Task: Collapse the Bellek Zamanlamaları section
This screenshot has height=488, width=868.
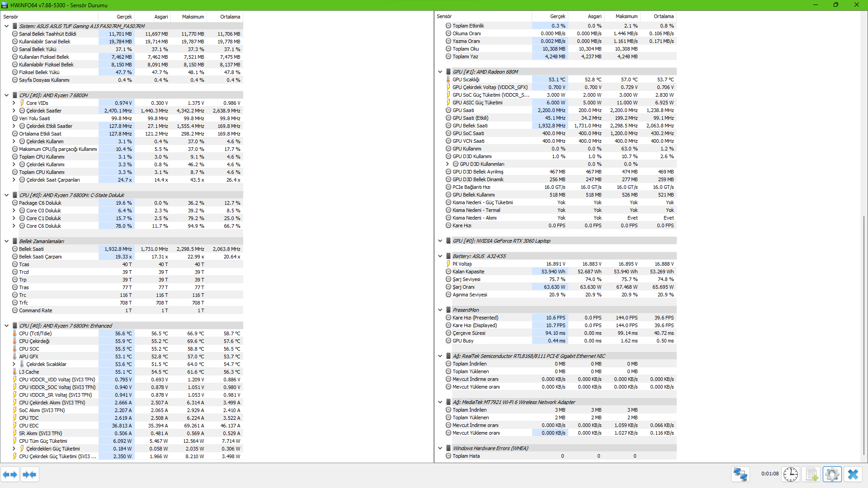Action: tap(6, 241)
